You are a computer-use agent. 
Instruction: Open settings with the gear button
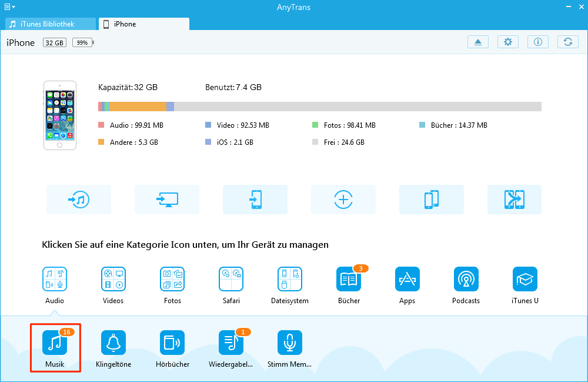click(x=508, y=42)
